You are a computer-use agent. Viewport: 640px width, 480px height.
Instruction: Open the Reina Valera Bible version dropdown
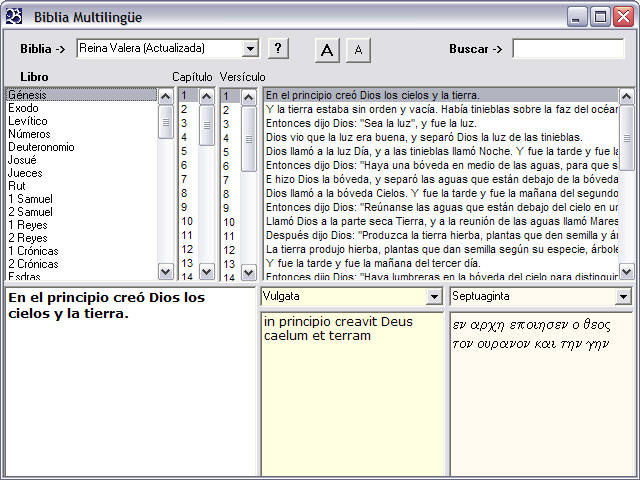tap(250, 49)
